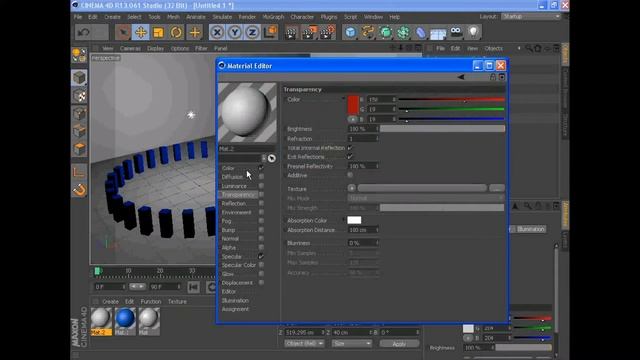The width and height of the screenshot is (640, 360).
Task: Open the File menu in main menu bar
Action: tap(78, 17)
